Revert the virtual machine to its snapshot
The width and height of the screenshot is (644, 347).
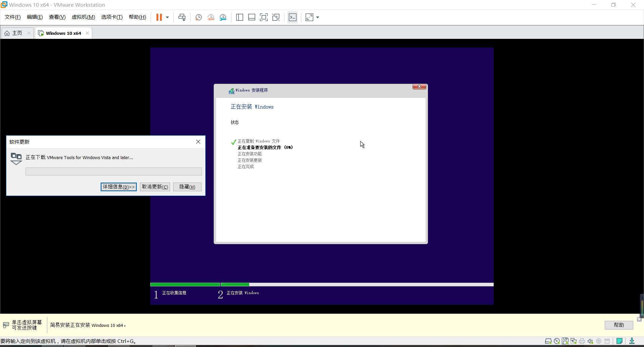click(x=211, y=17)
